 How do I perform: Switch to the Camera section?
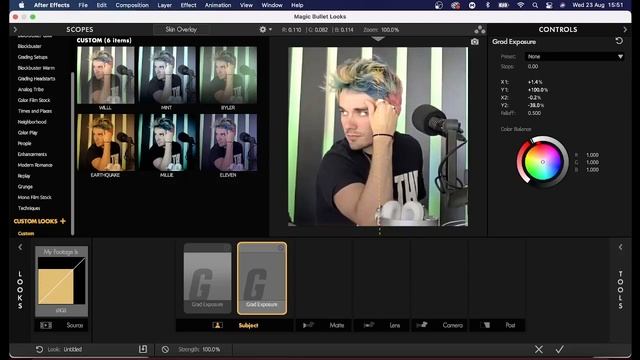click(439, 325)
